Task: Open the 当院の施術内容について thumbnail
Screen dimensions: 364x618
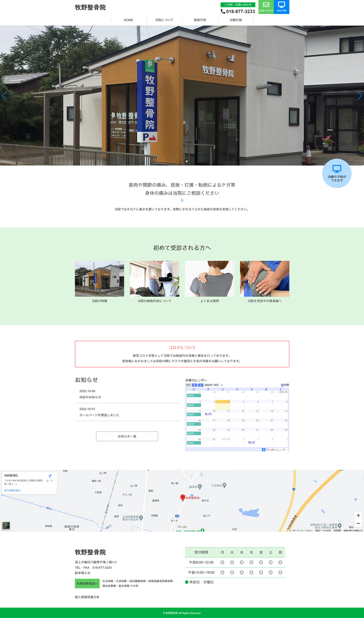Action: point(154,279)
